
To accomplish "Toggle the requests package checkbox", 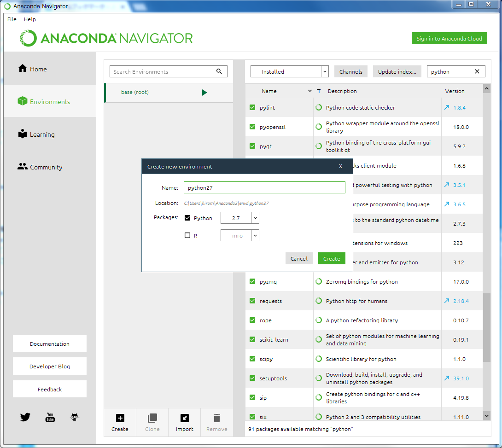I will (x=252, y=301).
